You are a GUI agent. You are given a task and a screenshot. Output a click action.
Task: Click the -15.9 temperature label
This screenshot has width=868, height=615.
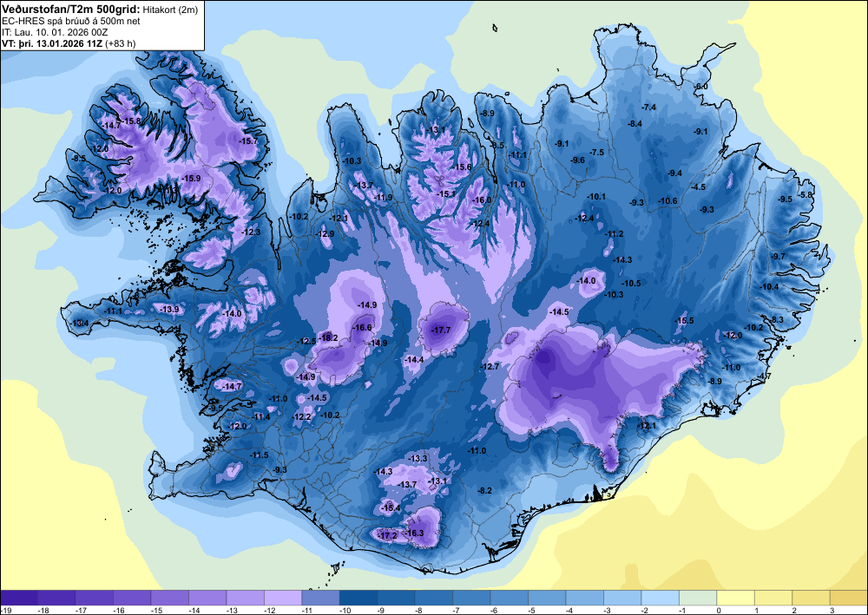click(191, 178)
